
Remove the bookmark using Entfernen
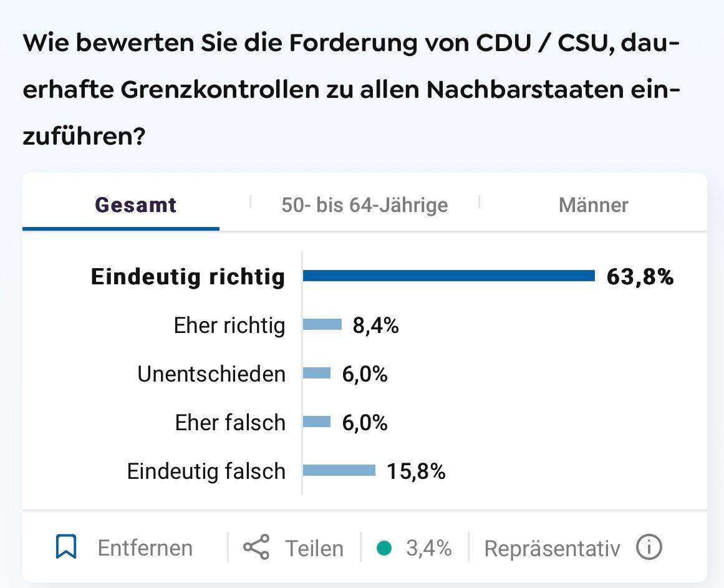tap(144, 547)
